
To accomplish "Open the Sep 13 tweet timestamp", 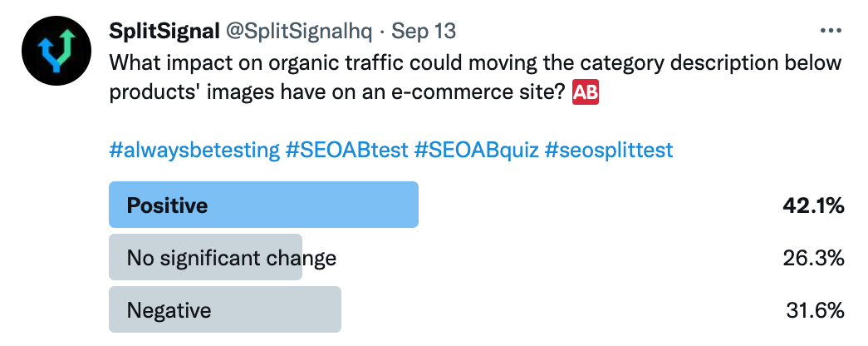I will pos(424,31).
